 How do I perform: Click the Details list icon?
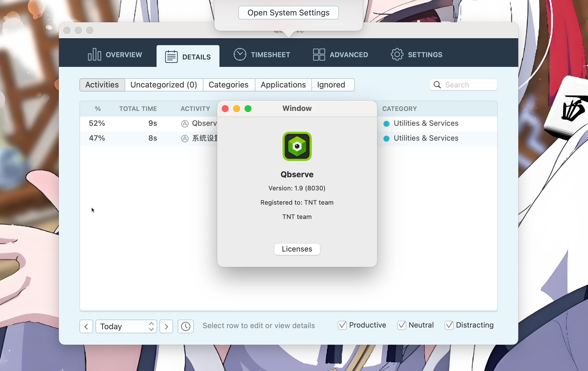(171, 57)
